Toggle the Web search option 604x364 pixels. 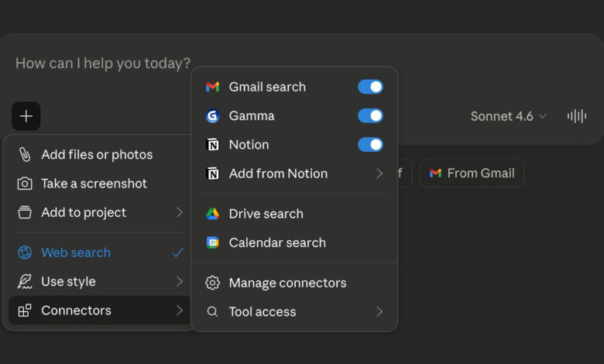point(101,252)
